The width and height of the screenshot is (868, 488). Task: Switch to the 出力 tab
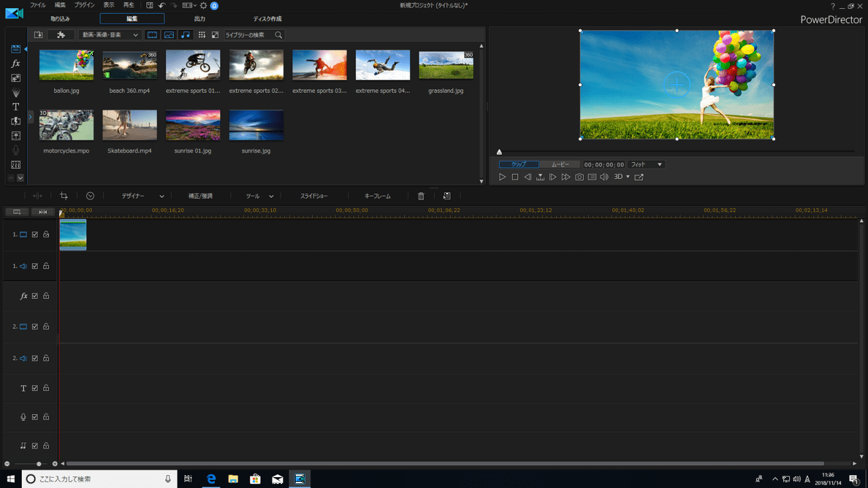pos(199,19)
